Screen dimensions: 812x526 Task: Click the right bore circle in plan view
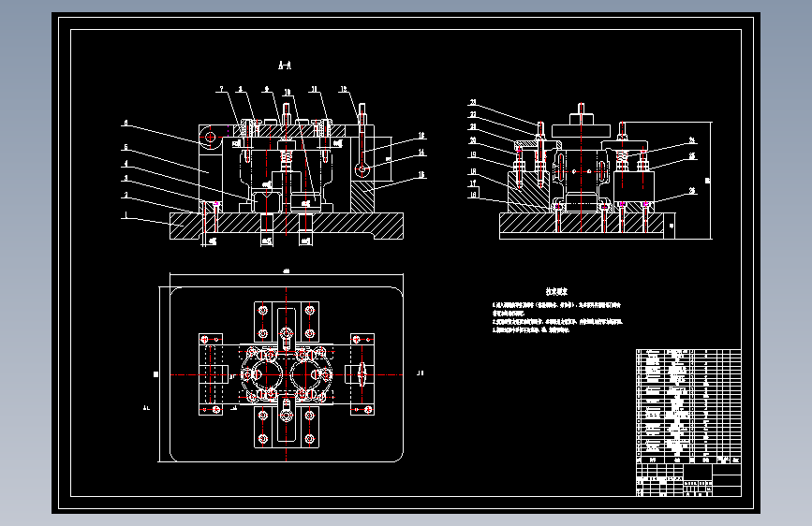click(305, 374)
